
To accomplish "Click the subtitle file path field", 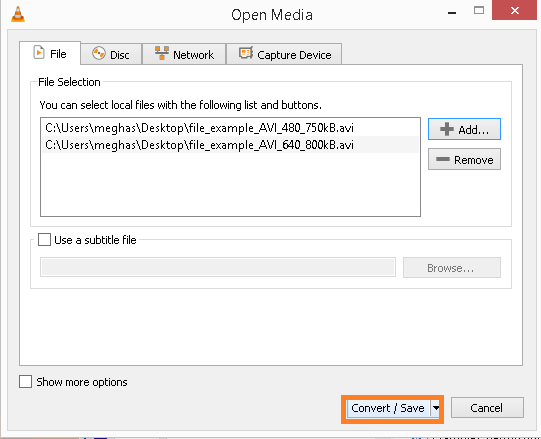I will pyautogui.click(x=218, y=267).
